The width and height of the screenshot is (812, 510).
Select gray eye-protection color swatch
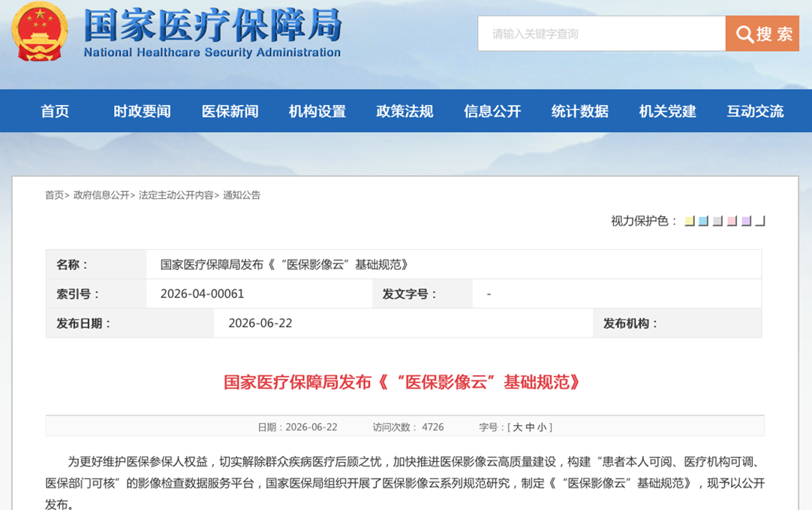point(717,221)
